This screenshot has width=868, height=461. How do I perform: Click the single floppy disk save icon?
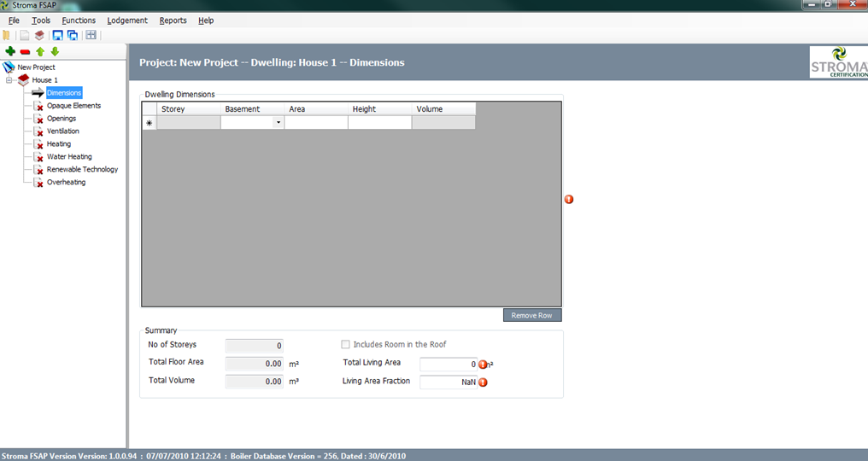(x=57, y=35)
